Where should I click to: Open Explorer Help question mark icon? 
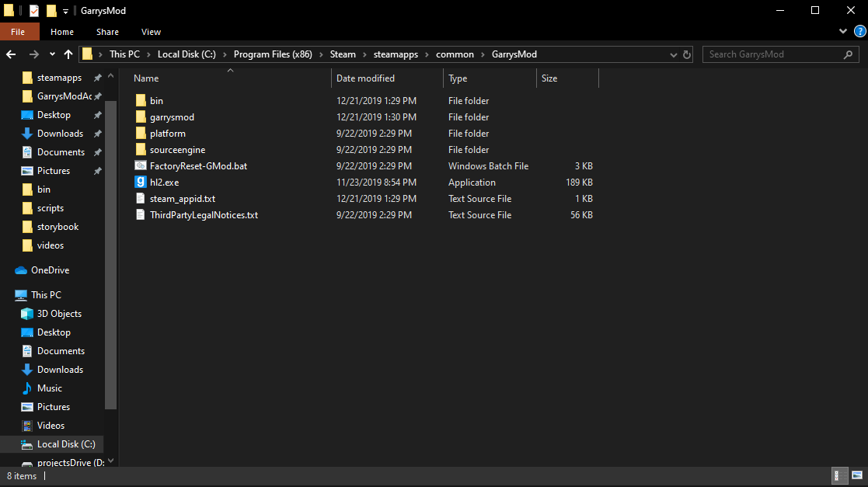[x=859, y=32]
